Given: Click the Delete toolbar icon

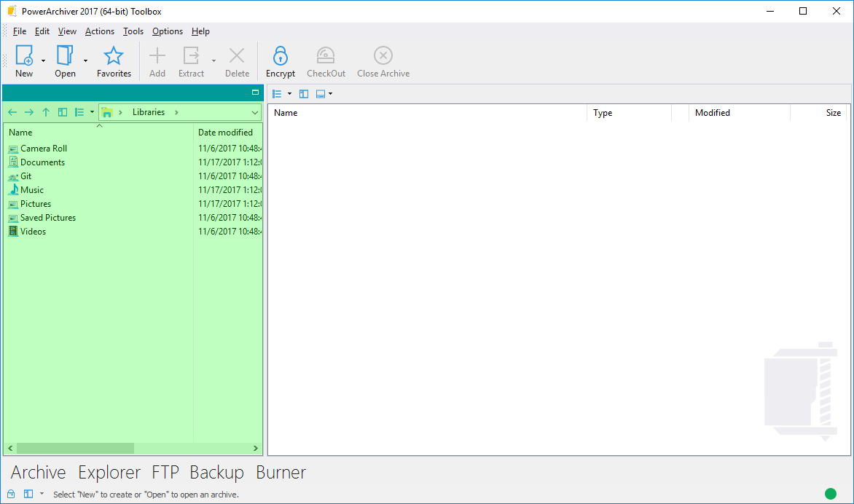Looking at the screenshot, I should coord(237,55).
